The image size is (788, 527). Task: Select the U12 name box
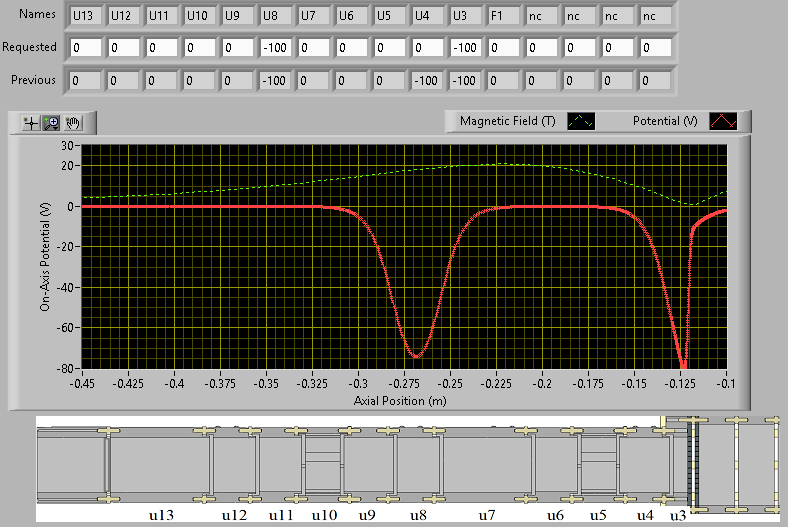point(124,16)
